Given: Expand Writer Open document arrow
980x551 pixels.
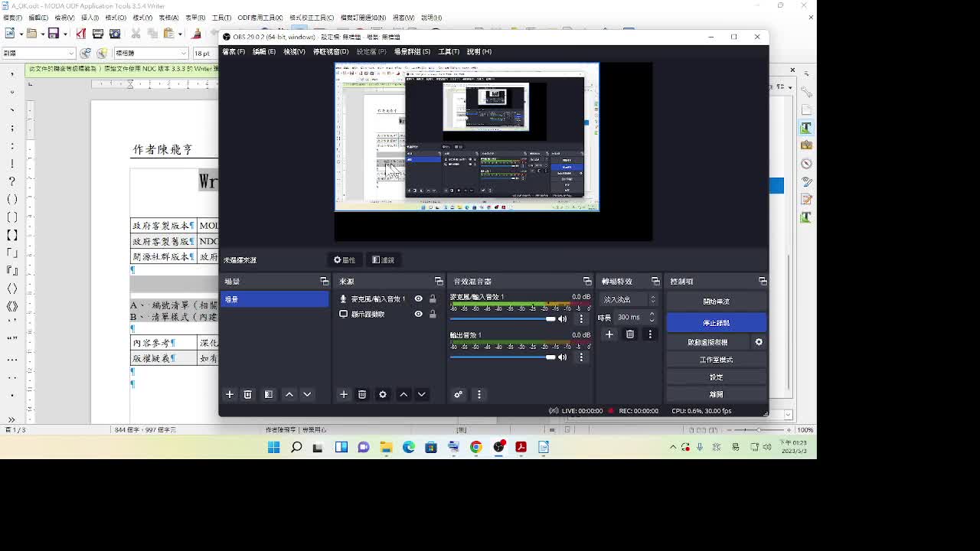Looking at the screenshot, I should pos(43,34).
